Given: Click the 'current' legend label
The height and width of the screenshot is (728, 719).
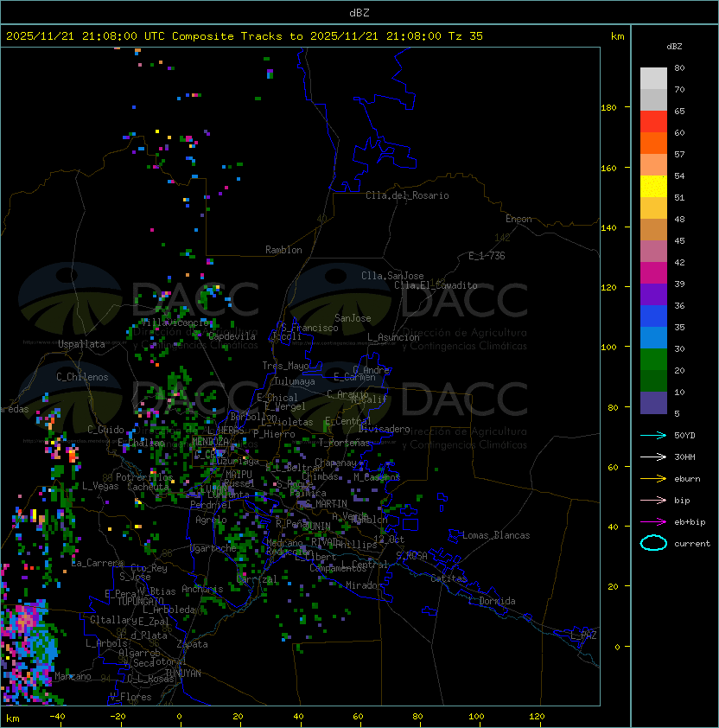Looking at the screenshot, I should click(692, 544).
